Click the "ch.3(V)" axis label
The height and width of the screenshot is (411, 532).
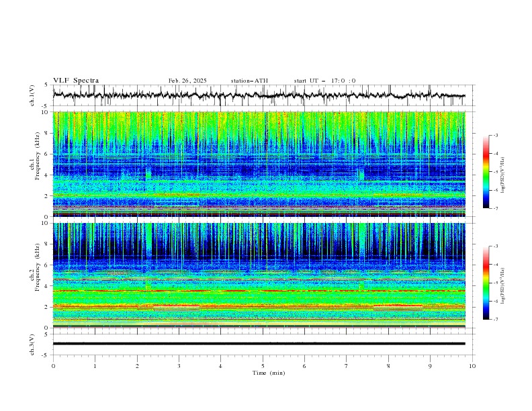pyautogui.click(x=32, y=345)
